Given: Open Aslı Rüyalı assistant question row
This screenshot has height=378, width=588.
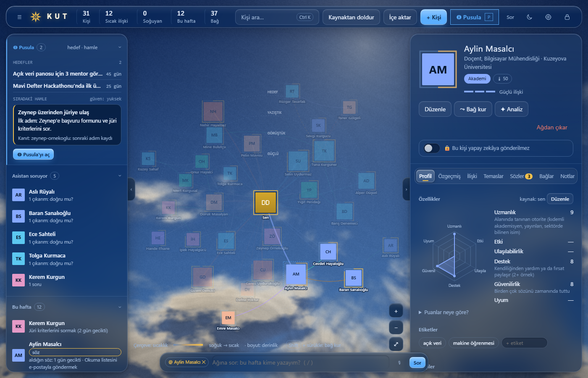Looking at the screenshot, I should pos(67,195).
